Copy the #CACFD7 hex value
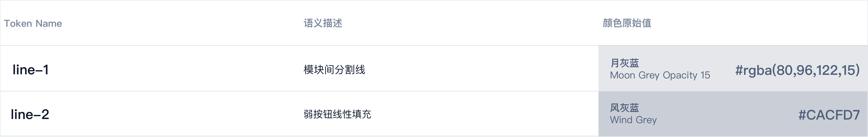Screen dimensions: 868x137 [829, 115]
